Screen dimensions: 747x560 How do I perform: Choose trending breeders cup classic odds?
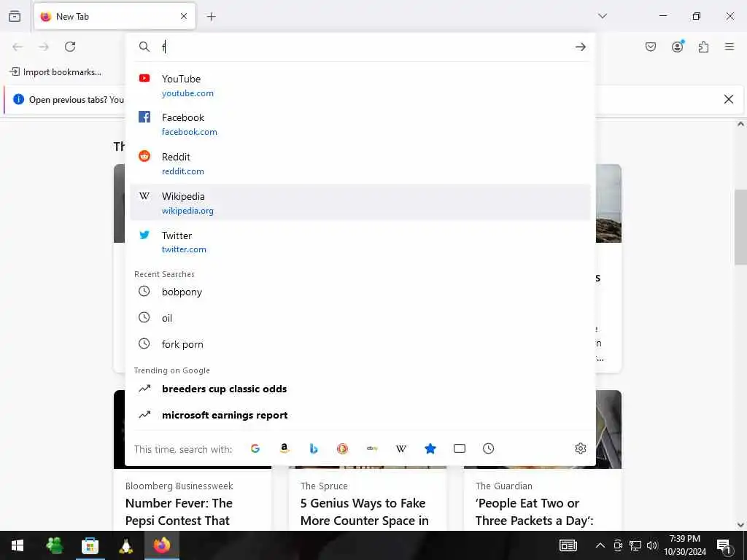tap(360, 389)
